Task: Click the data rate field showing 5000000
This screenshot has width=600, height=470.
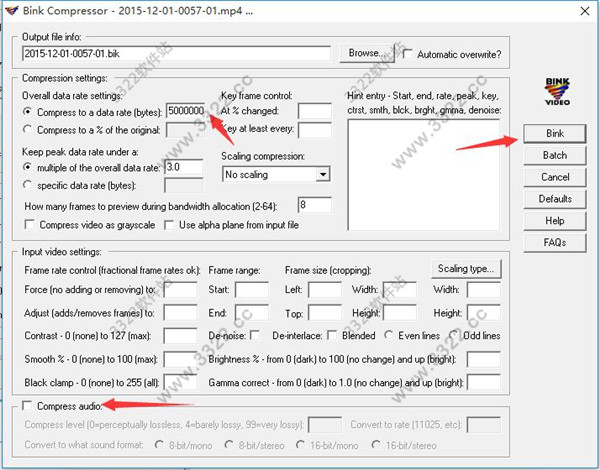Action: pos(186,111)
